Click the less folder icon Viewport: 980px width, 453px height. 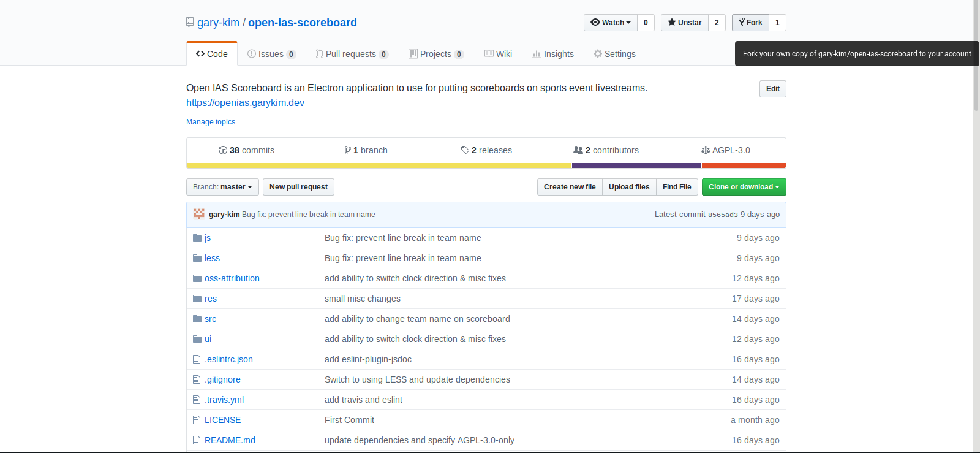197,258
